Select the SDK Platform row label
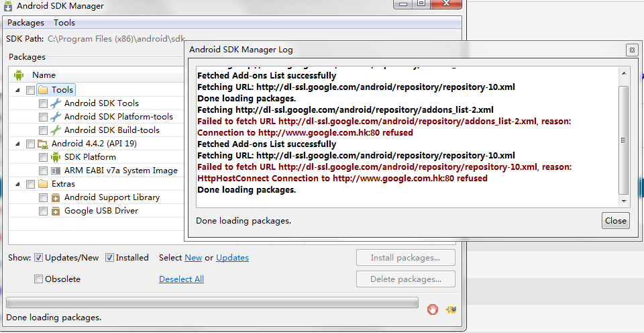Screen dimensions: 644x333 click(x=90, y=157)
